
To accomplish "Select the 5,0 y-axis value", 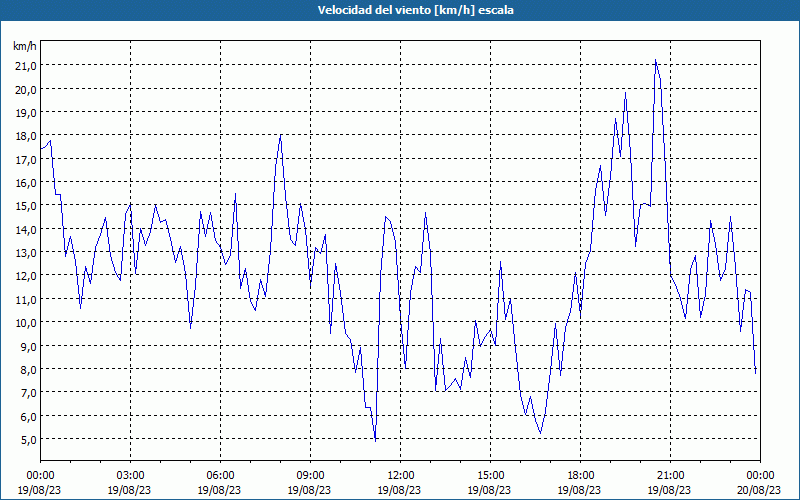I will click(x=28, y=439).
